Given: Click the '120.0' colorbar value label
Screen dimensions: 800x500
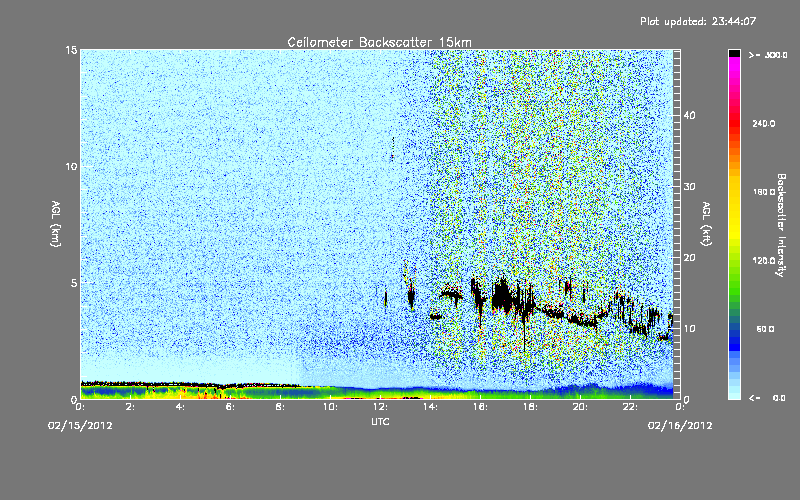Looking at the screenshot, I should point(764,261).
